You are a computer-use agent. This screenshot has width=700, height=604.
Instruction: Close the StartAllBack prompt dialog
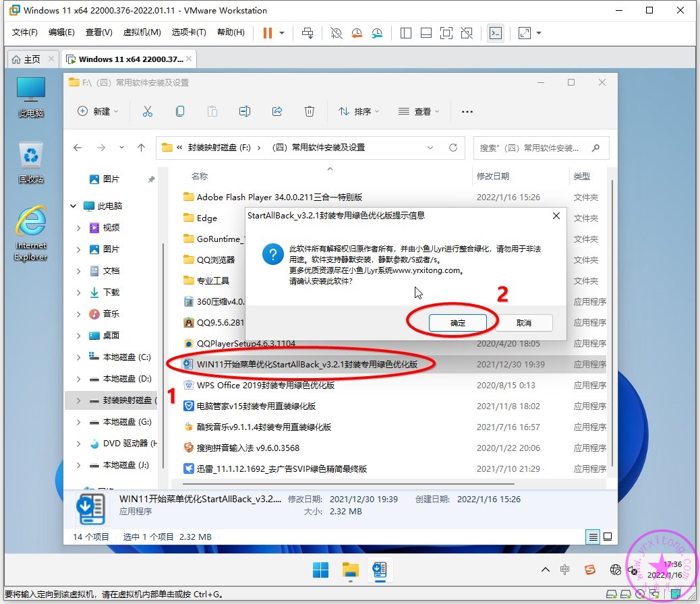coord(556,216)
